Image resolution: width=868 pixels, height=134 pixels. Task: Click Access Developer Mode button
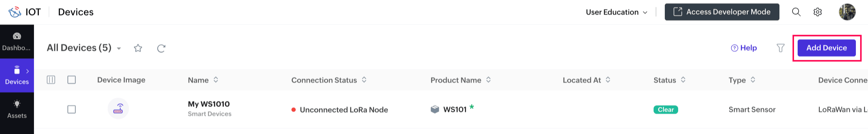pyautogui.click(x=722, y=12)
